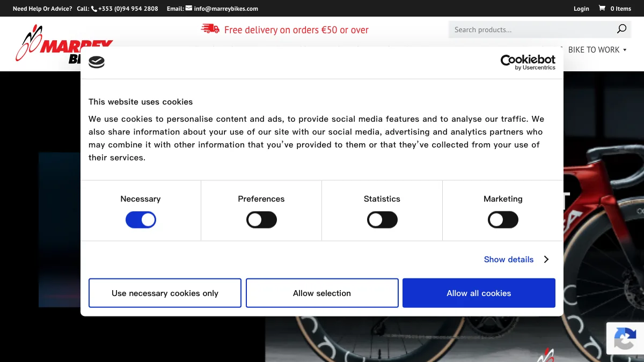
Task: Open Cookiebot by Usercentrics logo link
Action: pos(528,62)
